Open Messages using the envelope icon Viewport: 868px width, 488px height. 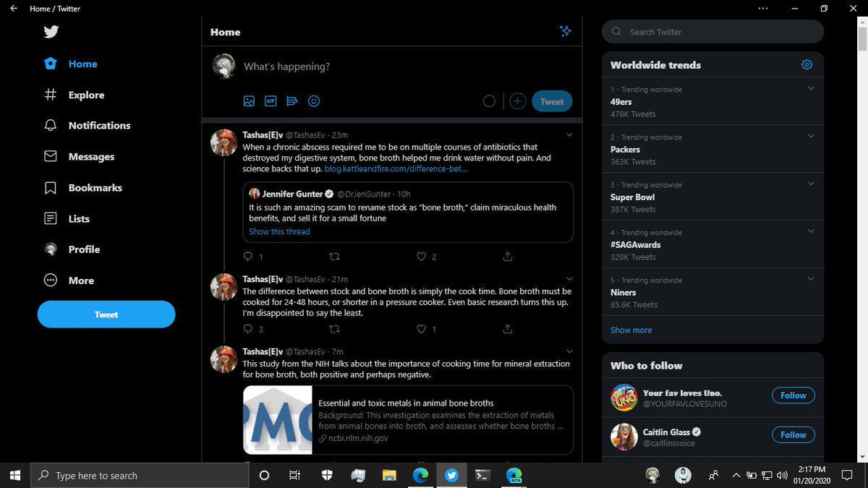(50, 156)
